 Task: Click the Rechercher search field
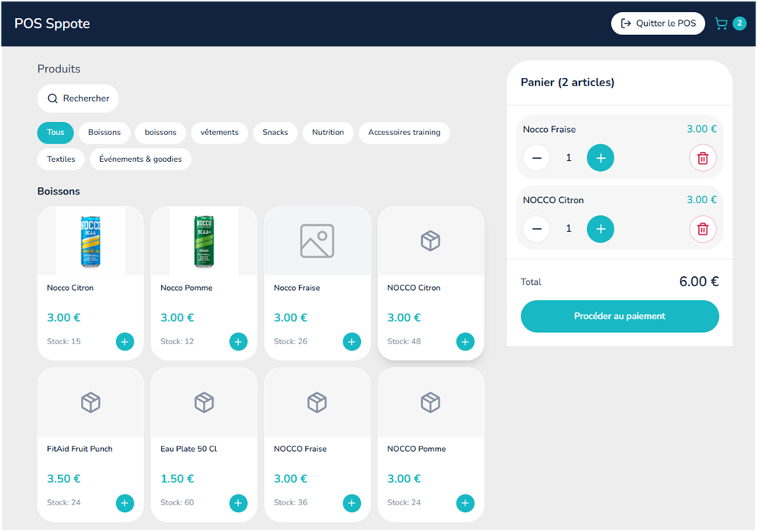(x=78, y=98)
